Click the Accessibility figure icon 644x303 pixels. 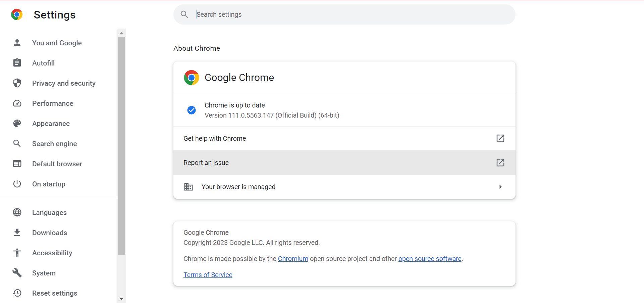17,253
